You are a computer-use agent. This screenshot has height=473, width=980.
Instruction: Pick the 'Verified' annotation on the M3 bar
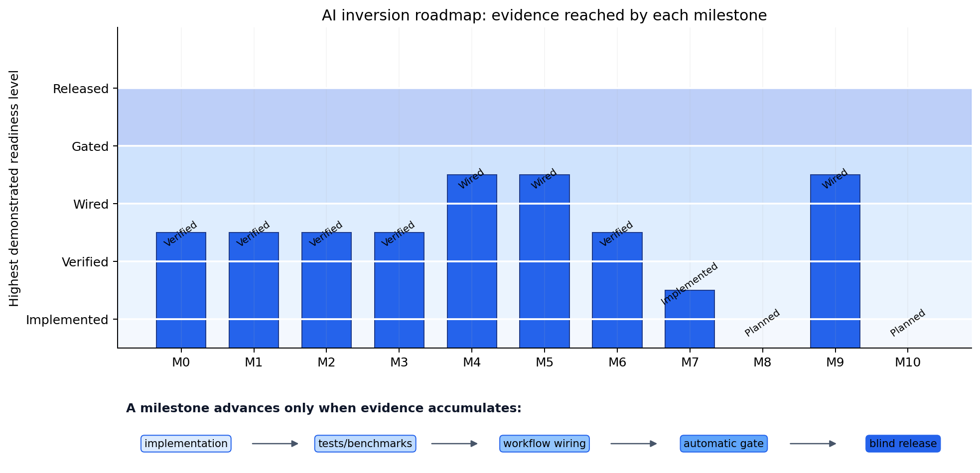pyautogui.click(x=398, y=234)
